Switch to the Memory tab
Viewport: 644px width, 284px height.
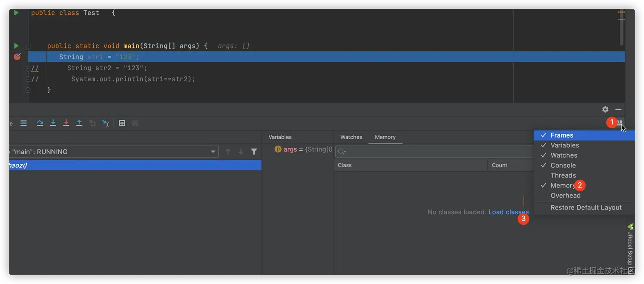[x=385, y=137]
